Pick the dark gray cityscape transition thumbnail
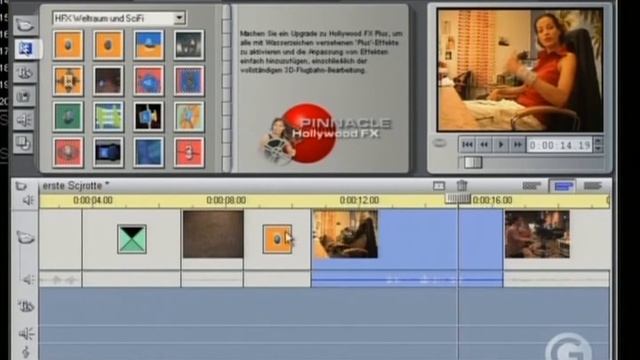 [x=189, y=45]
